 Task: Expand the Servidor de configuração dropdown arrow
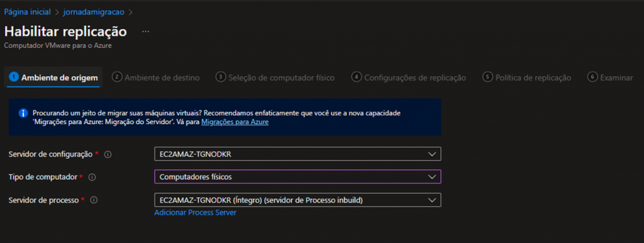(x=431, y=154)
